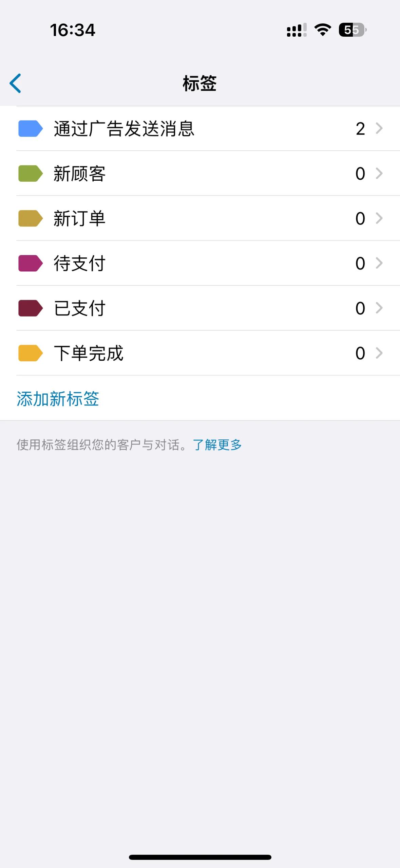Open the 了解更多 link
This screenshot has width=400, height=868.
(x=217, y=445)
